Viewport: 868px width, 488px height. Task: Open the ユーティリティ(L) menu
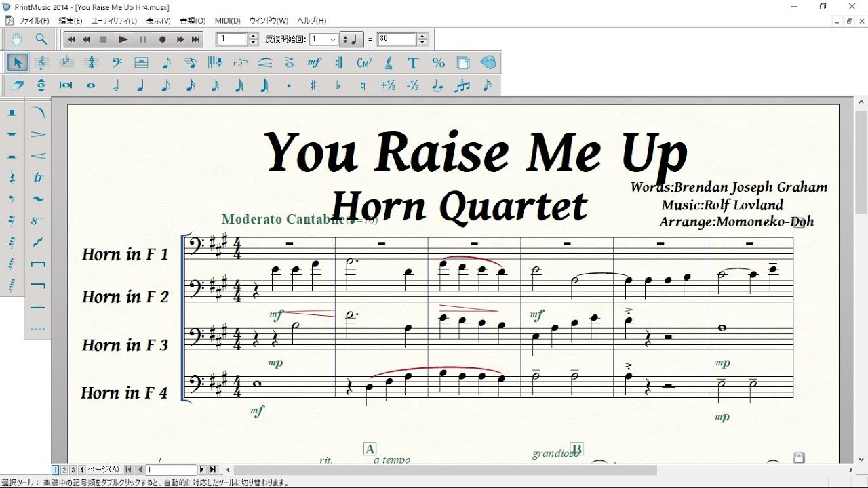[x=114, y=21]
